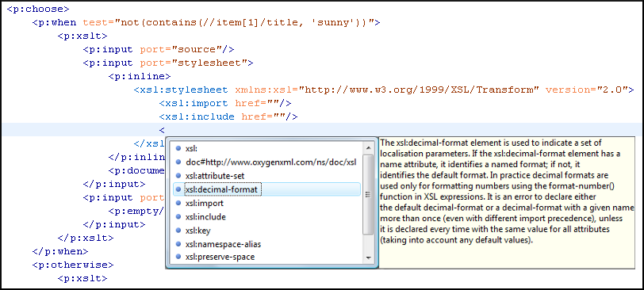
Task: Choose the doc# oxygenxml namespace entry
Action: click(267, 162)
